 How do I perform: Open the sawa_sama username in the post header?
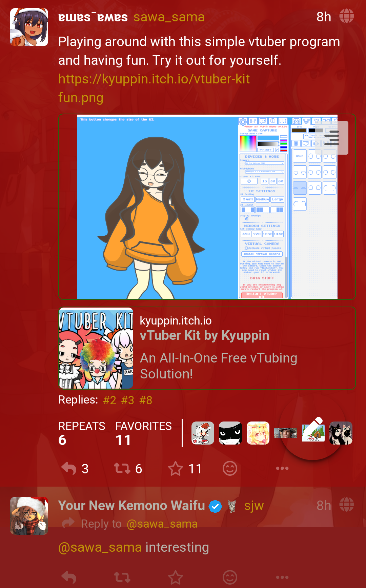pos(169,17)
